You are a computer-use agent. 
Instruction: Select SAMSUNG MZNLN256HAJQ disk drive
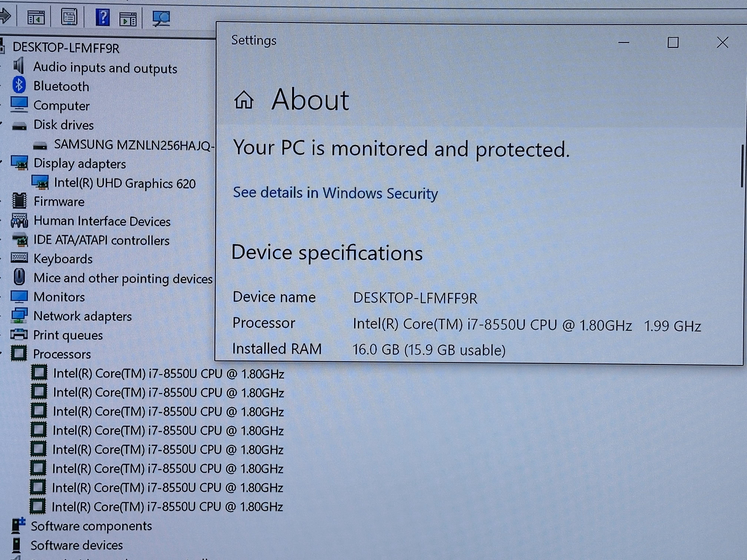[133, 145]
